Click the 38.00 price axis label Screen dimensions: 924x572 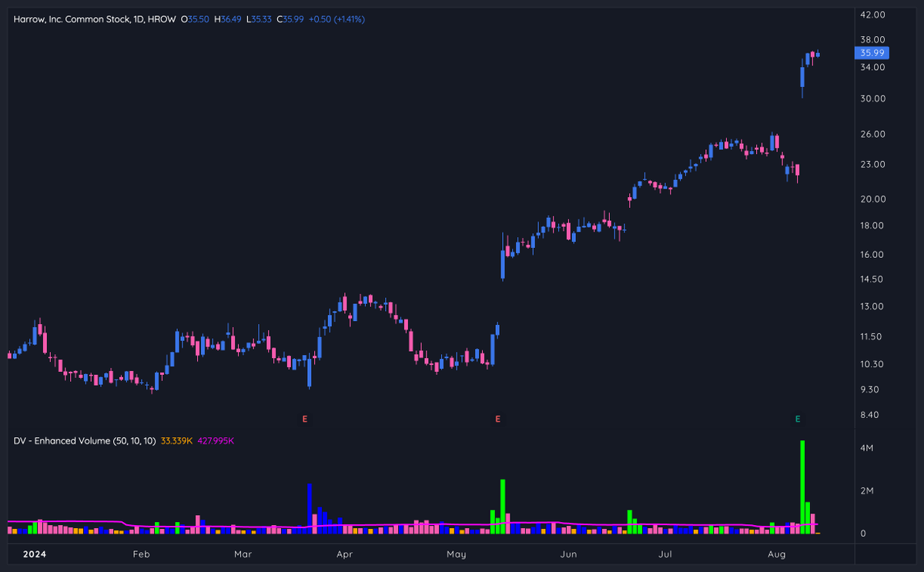pyautogui.click(x=872, y=39)
